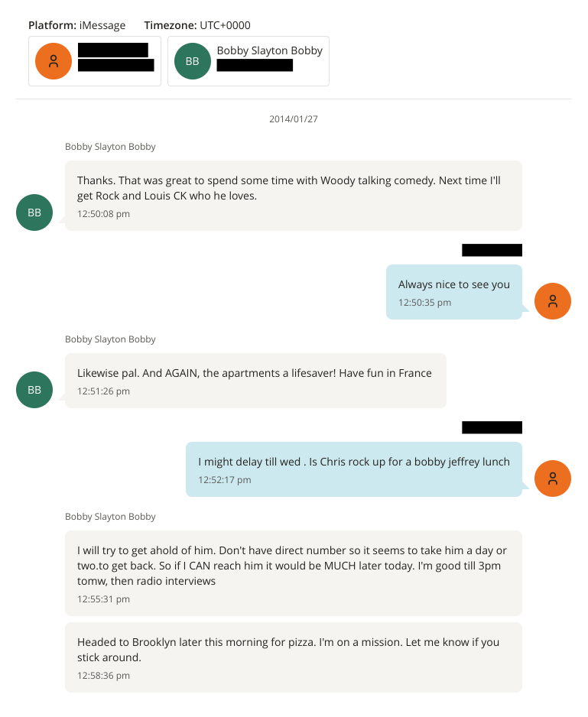Screen dimensions: 588x717
Task: Click orange avatar beside the Chris Rock lunch message
Action: click(x=553, y=479)
